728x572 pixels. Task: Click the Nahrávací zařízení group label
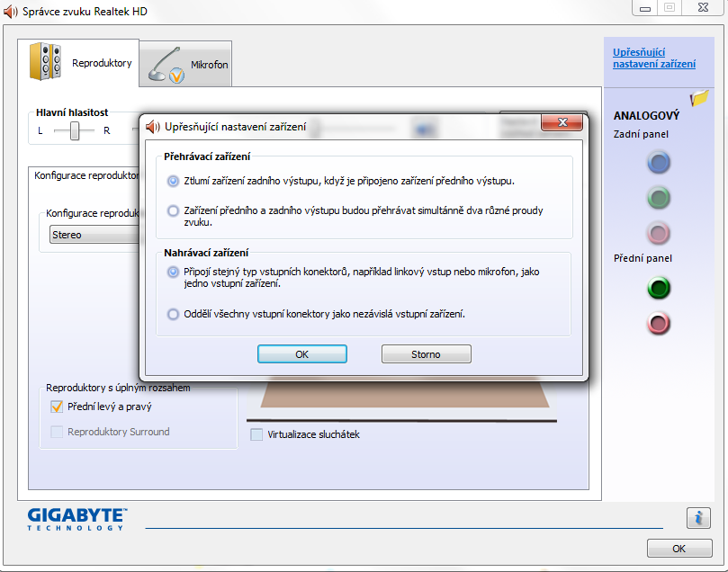(x=206, y=253)
